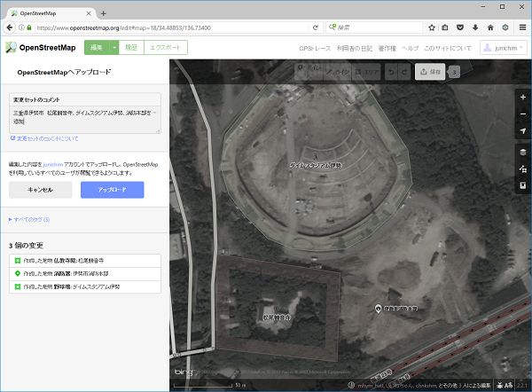The image size is (532, 392).
Task: Open 著作権 copyright menu link
Action: click(x=387, y=48)
